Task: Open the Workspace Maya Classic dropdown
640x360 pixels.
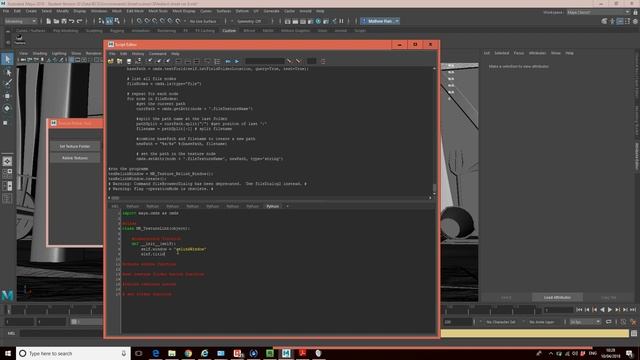Action: 598,12
